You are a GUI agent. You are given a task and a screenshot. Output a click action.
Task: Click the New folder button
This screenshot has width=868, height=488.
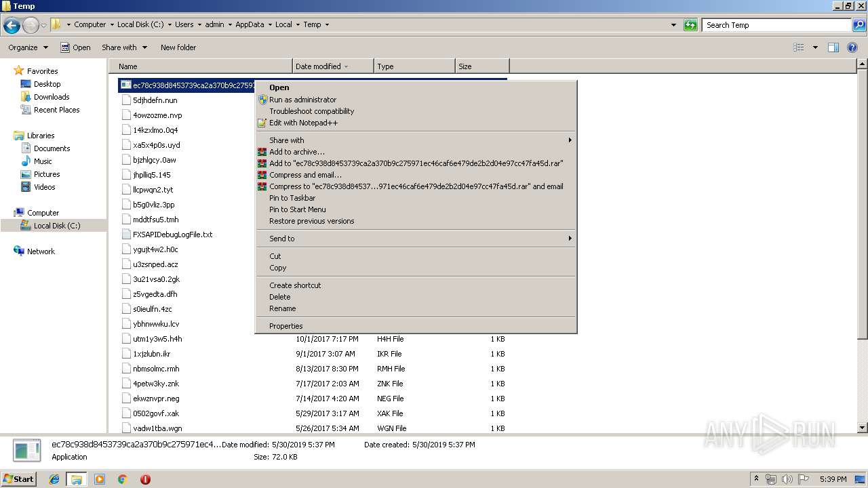point(178,47)
